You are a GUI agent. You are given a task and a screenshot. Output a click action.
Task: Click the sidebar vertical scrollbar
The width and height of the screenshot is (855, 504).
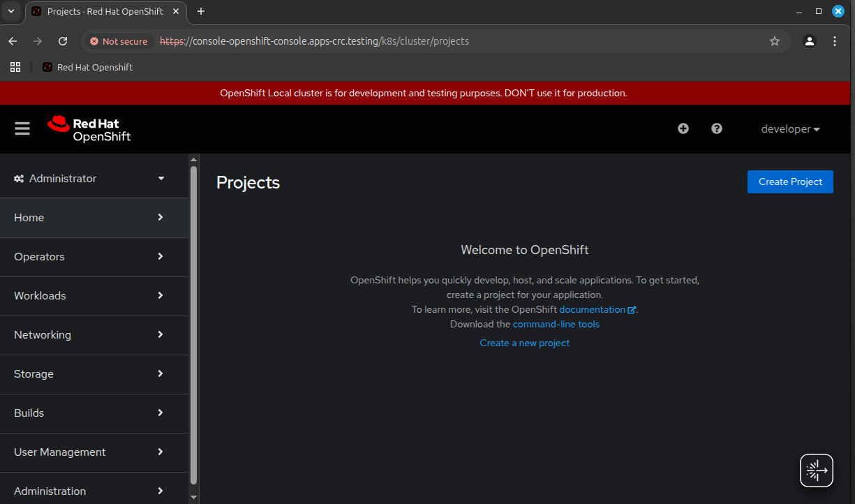(193, 325)
